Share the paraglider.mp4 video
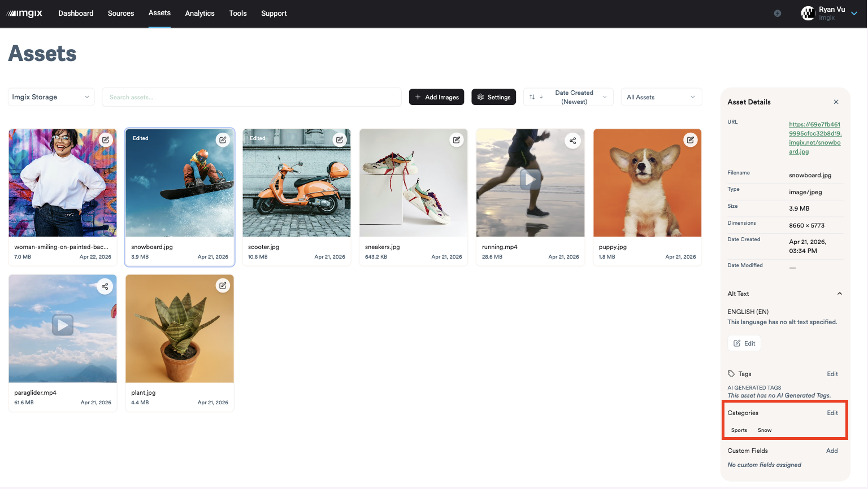 (105, 286)
